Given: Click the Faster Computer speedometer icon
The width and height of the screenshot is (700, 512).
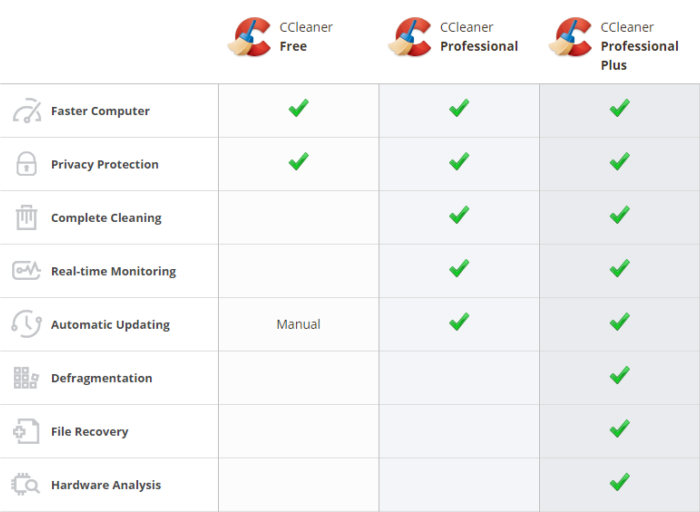Looking at the screenshot, I should click(27, 110).
